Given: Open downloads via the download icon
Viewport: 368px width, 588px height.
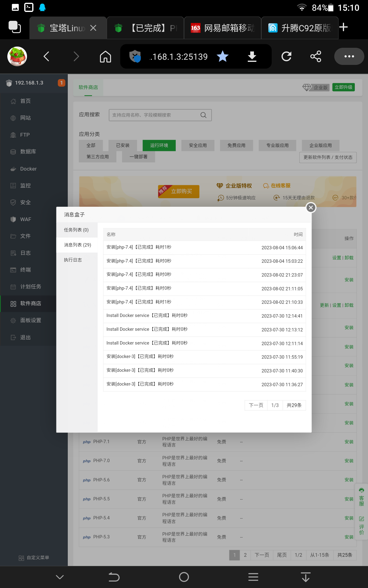Looking at the screenshot, I should [252, 56].
